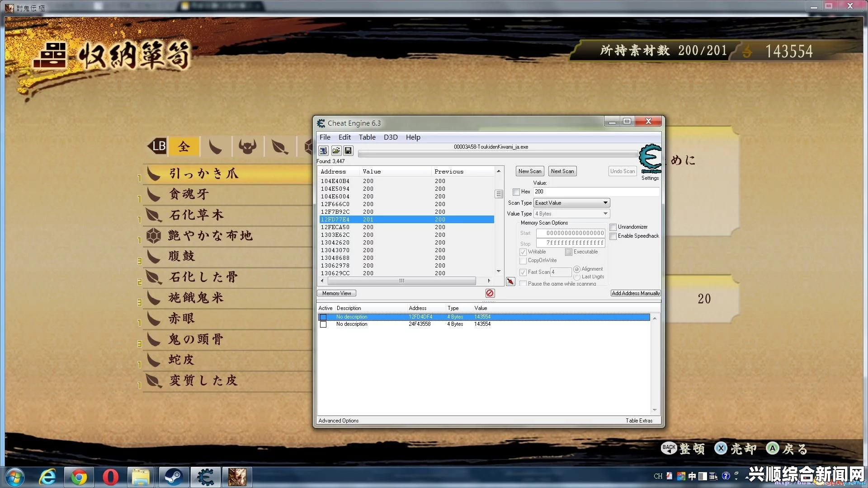
Task: Open the D3D menu
Action: click(x=391, y=137)
